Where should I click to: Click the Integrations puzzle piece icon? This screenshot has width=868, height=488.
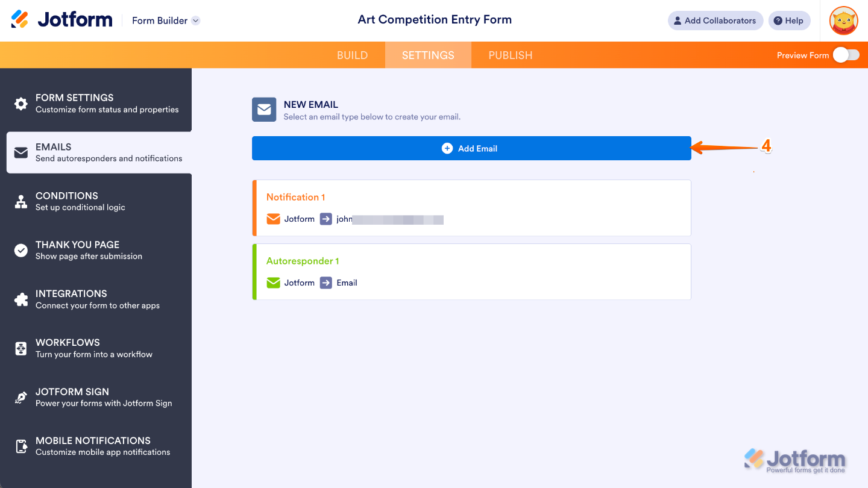[x=21, y=299]
